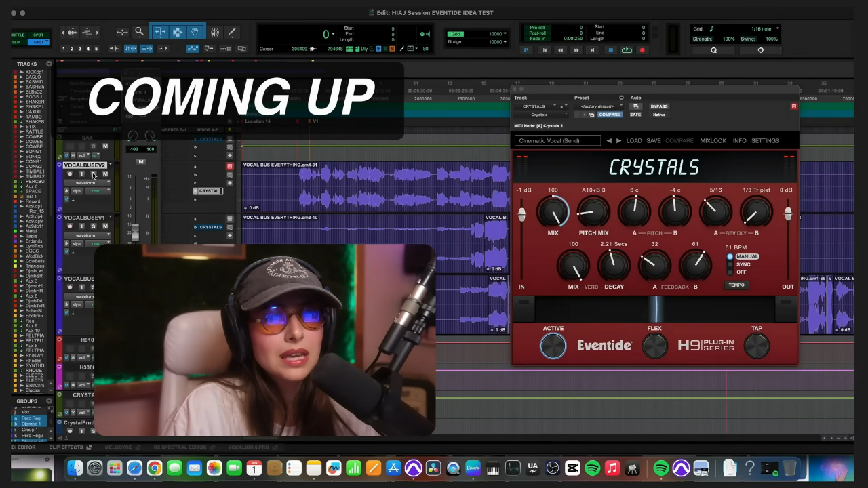Select the Pencil tool

tap(232, 32)
